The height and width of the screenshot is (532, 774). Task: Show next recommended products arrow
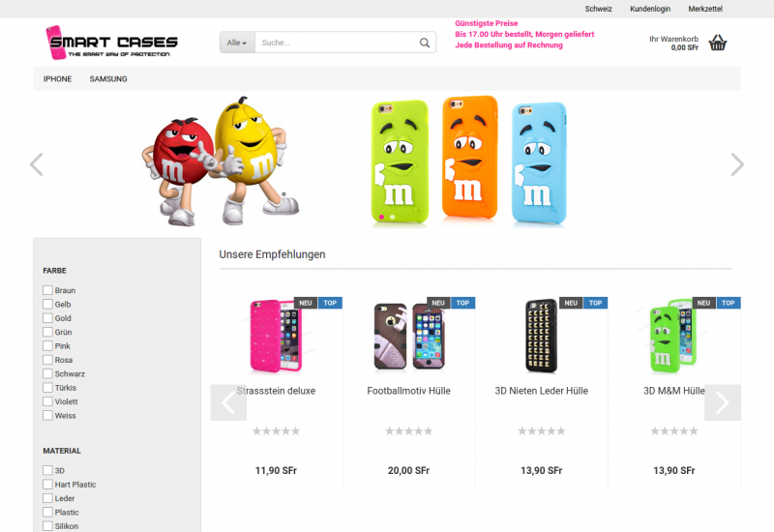[x=723, y=402]
